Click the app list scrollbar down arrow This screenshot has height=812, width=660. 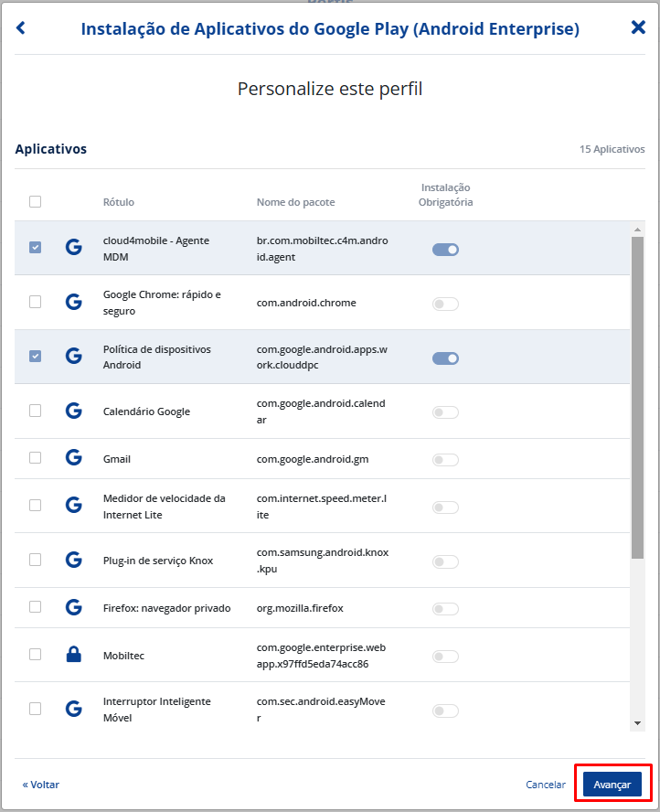pos(638,723)
